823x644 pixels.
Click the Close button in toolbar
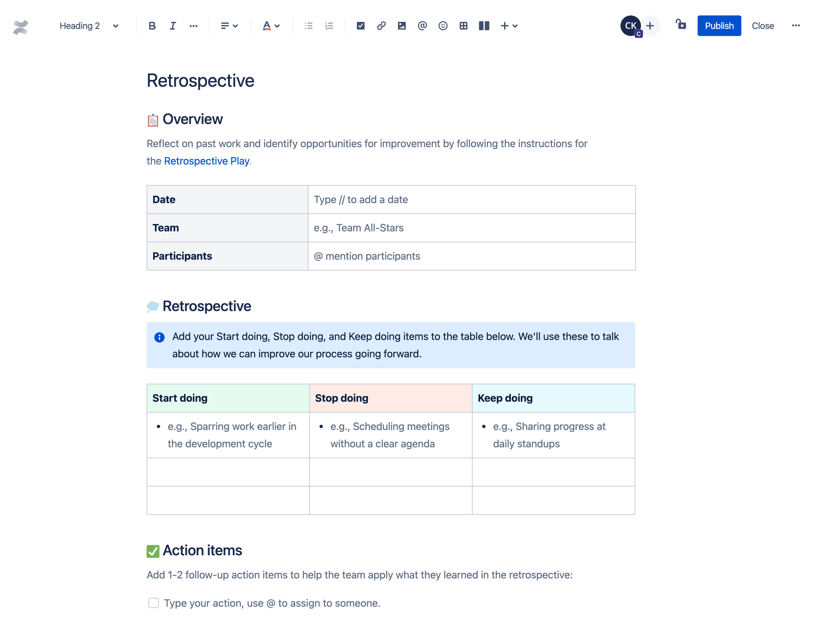tap(762, 25)
